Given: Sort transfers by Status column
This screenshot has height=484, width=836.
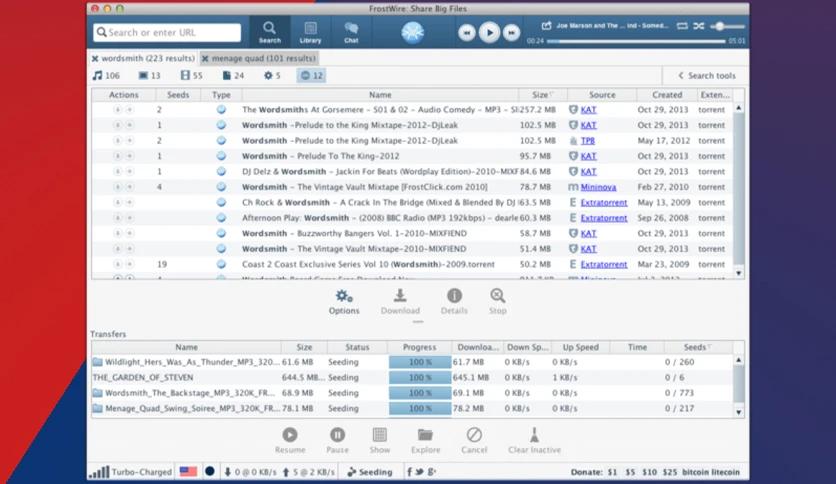Looking at the screenshot, I should [357, 347].
